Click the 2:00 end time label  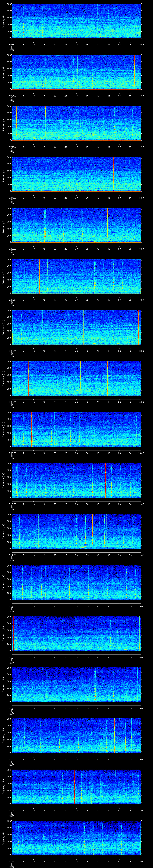(141, 44)
